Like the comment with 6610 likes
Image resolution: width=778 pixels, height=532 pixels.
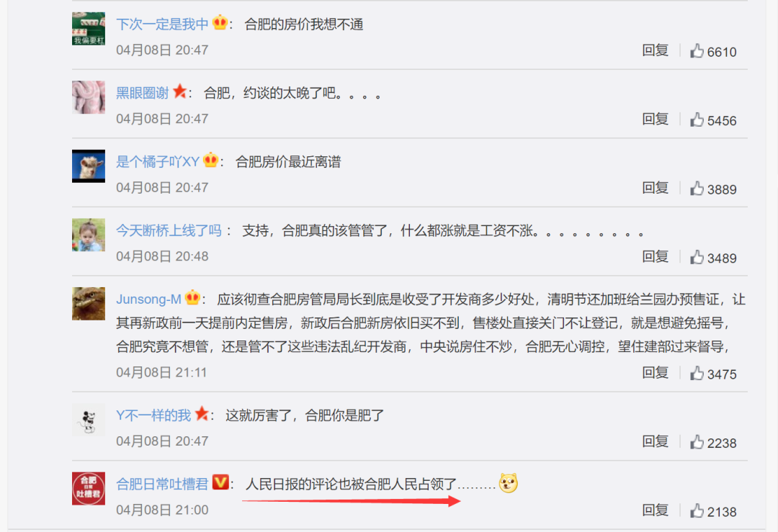(x=697, y=50)
